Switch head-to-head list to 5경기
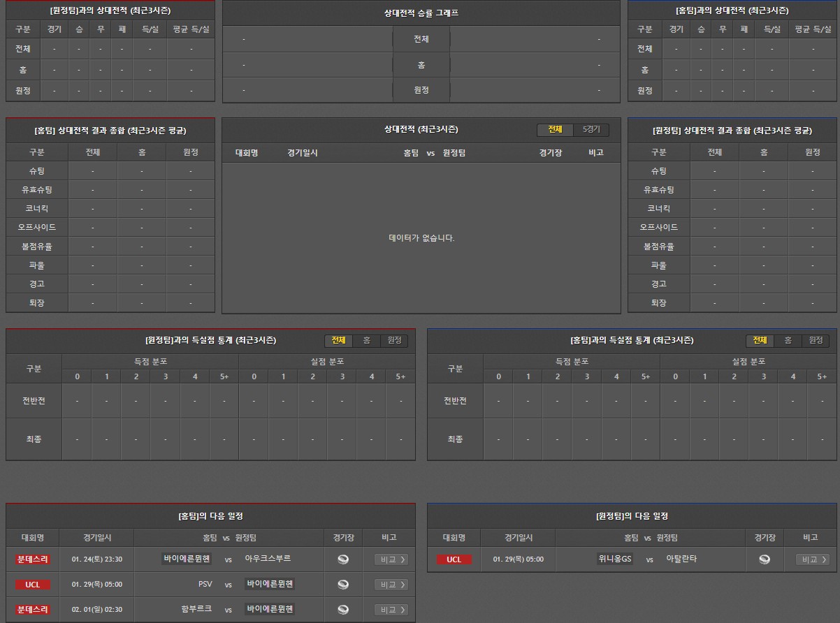Image resolution: width=840 pixels, height=623 pixels. [x=591, y=130]
